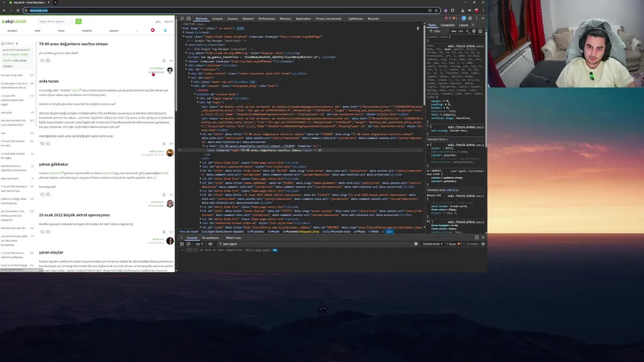
Task: Open DevTools three-dot customize menu
Action: pyautogui.click(x=476, y=19)
